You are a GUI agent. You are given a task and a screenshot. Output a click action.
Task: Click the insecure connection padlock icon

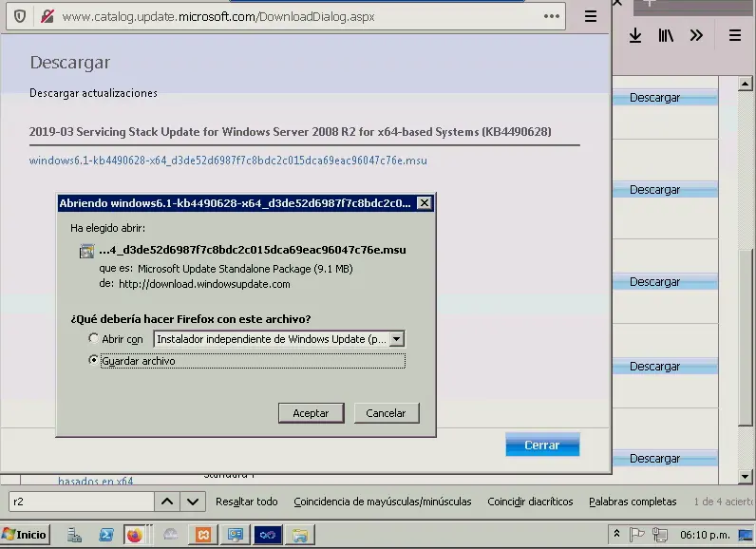pos(47,16)
